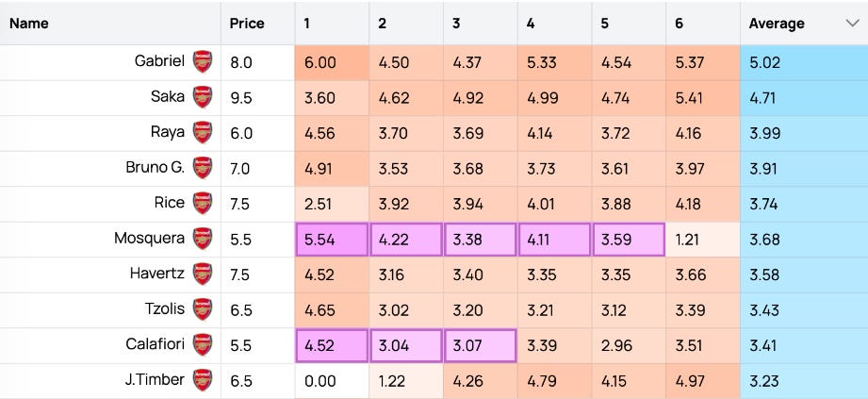Click the Arsenal crest in J.Timber's row
Screen dimensions: 868x399
tap(203, 381)
